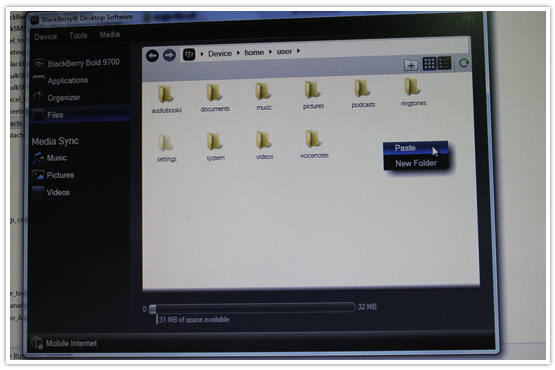The width and height of the screenshot is (555, 370).
Task: Click the Mobile Internet label
Action: point(71,343)
